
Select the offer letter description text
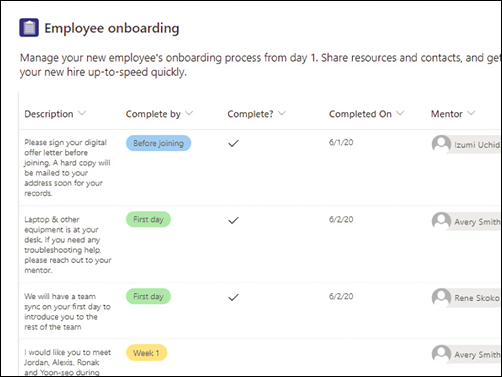click(67, 168)
